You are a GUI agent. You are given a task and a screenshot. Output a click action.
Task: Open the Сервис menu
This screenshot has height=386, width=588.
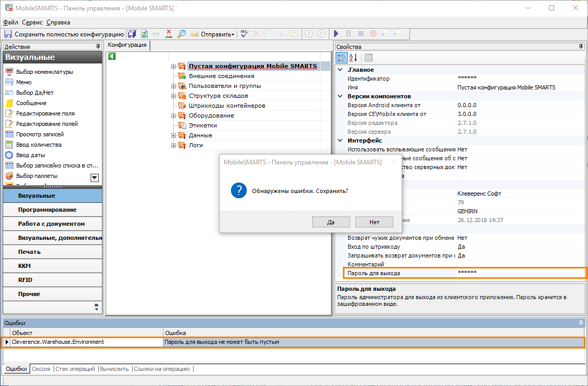pos(32,22)
